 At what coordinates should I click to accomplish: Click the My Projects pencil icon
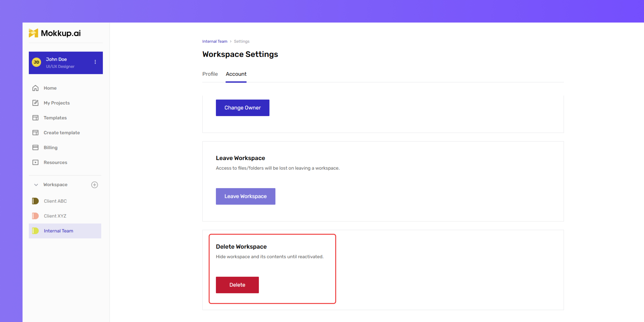click(x=35, y=103)
